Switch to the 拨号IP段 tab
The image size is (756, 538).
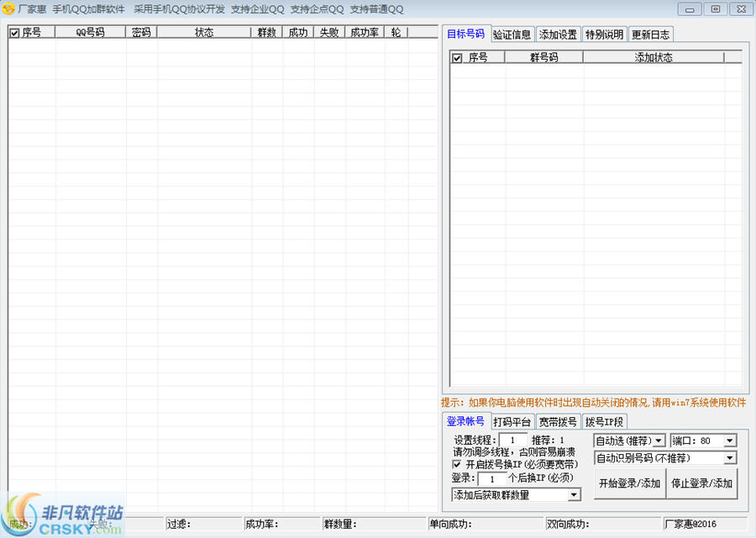coord(603,421)
